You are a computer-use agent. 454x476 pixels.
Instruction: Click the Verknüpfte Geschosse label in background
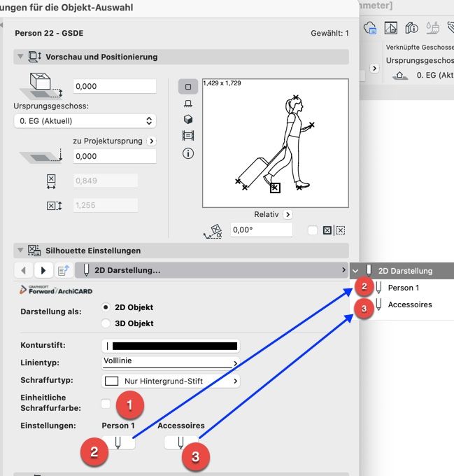pos(420,48)
